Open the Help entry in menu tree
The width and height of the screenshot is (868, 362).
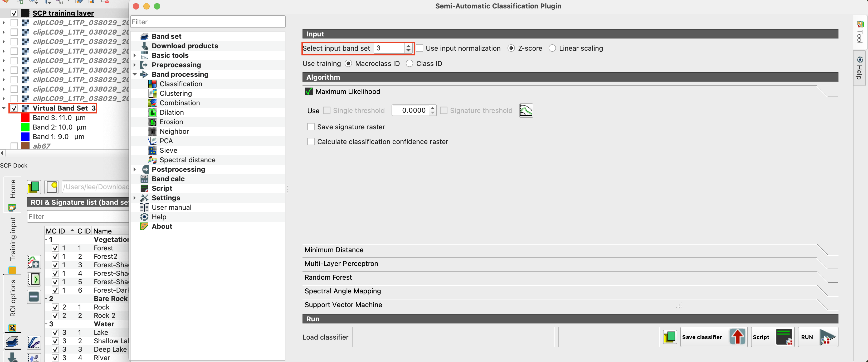pyautogui.click(x=159, y=217)
